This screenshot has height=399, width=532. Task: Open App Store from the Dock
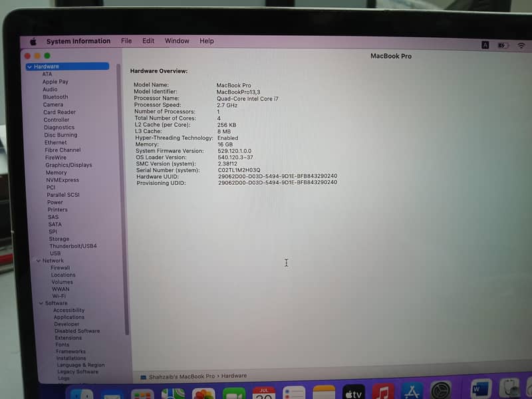(412, 391)
